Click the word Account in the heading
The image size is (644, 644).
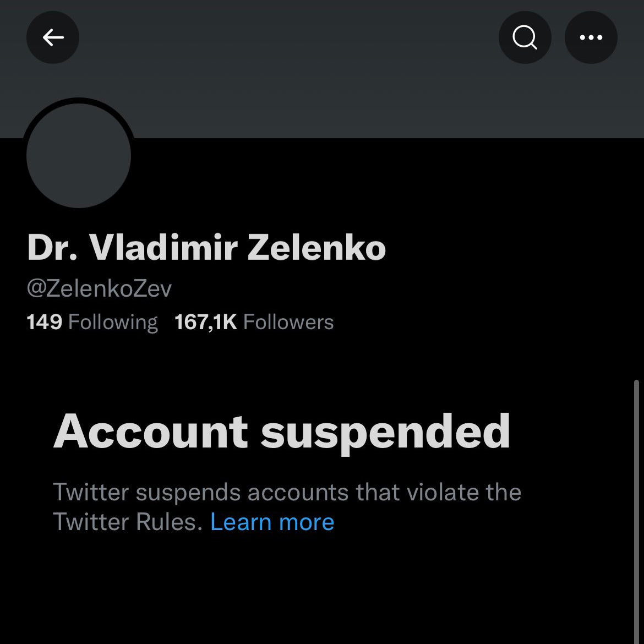pyautogui.click(x=150, y=432)
